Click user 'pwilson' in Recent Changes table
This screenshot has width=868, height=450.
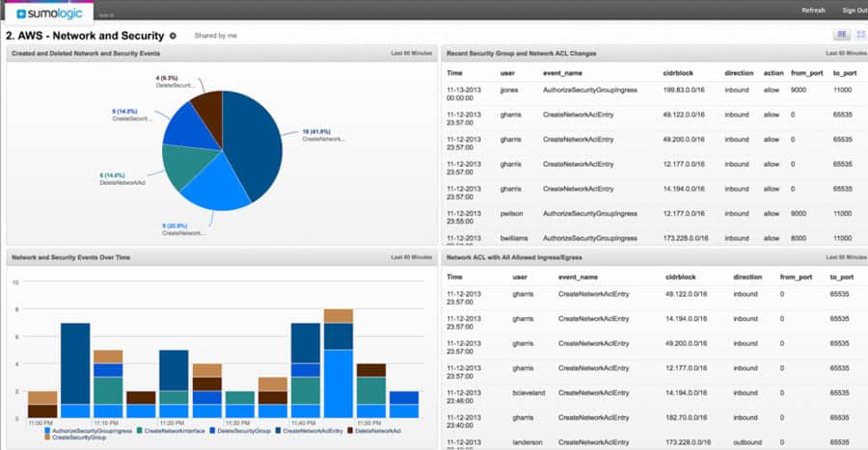click(511, 213)
